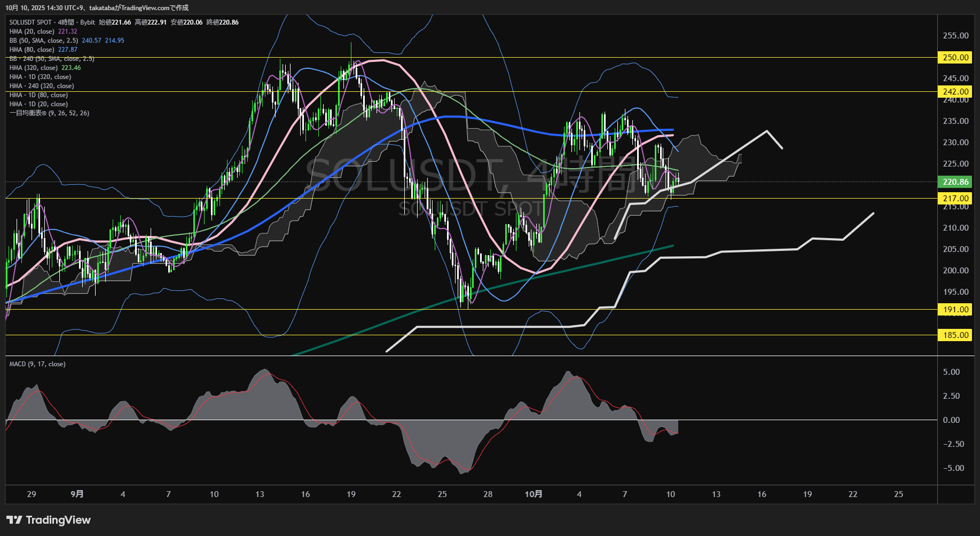Screen dimensions: 980x536
Task: Select the HMA · 1D (80, close) legend entry
Action: pyautogui.click(x=38, y=95)
